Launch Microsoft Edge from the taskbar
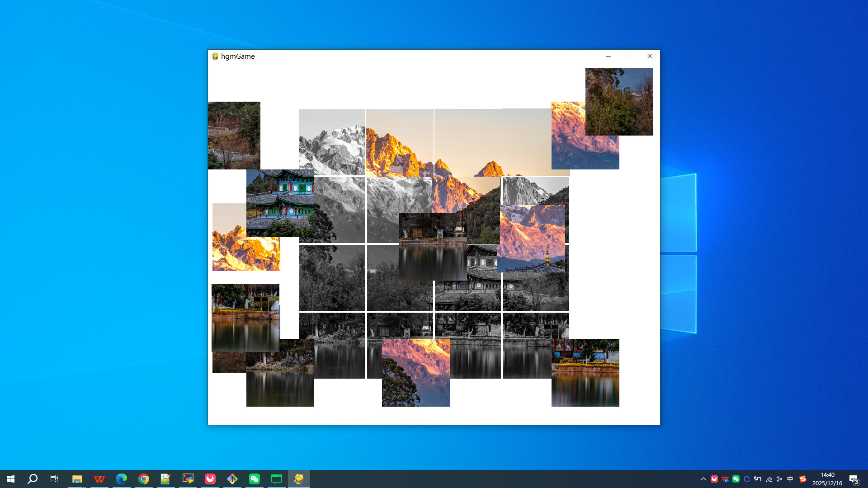 coord(121,479)
